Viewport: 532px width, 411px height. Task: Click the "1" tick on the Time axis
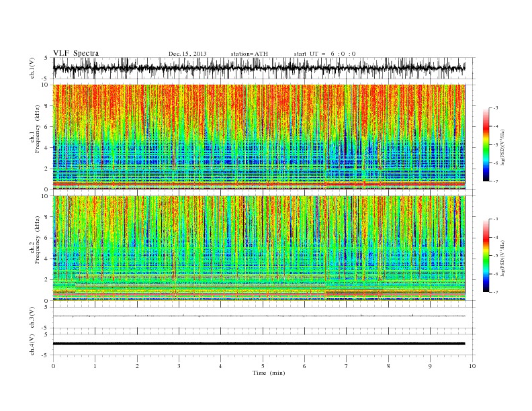click(x=95, y=366)
